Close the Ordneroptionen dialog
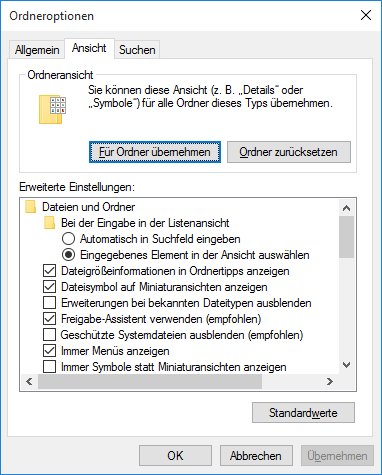382x475 pixels. click(366, 15)
